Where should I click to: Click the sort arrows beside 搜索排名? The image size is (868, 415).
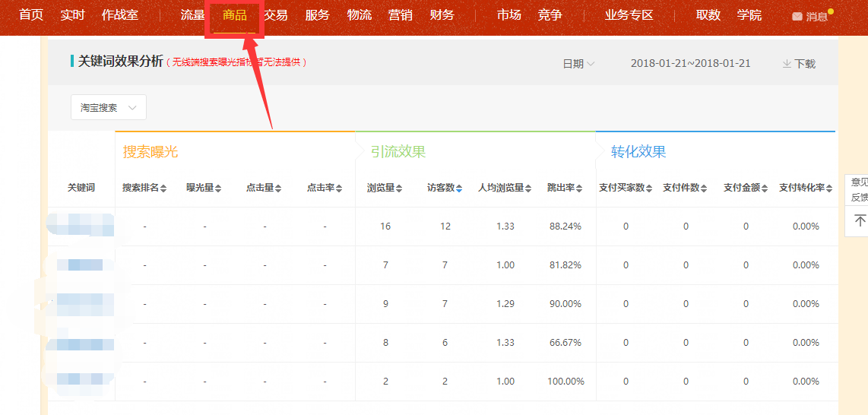point(163,188)
